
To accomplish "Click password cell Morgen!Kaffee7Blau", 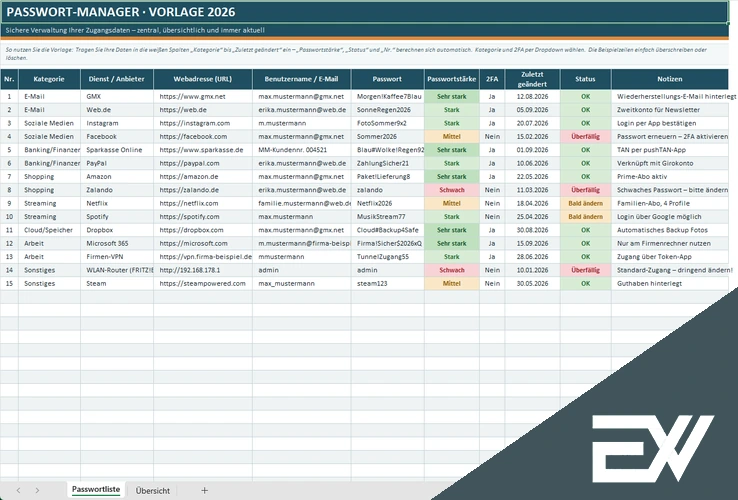I will point(387,97).
